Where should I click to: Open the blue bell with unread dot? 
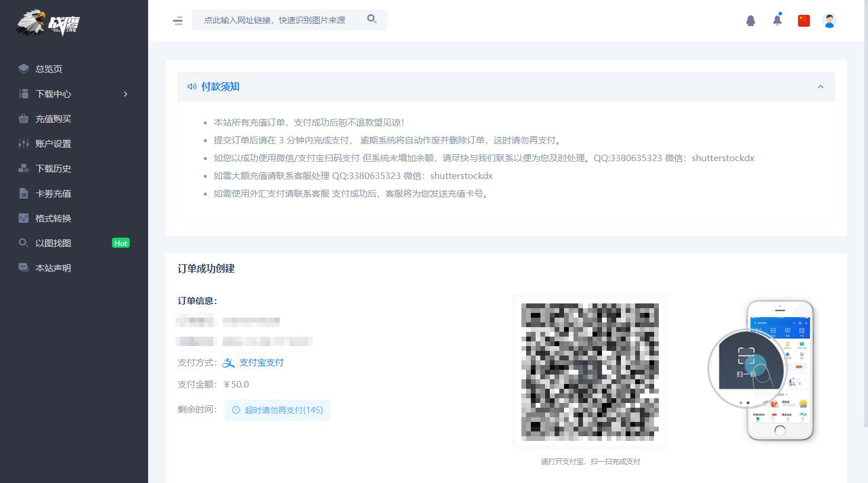pos(777,20)
